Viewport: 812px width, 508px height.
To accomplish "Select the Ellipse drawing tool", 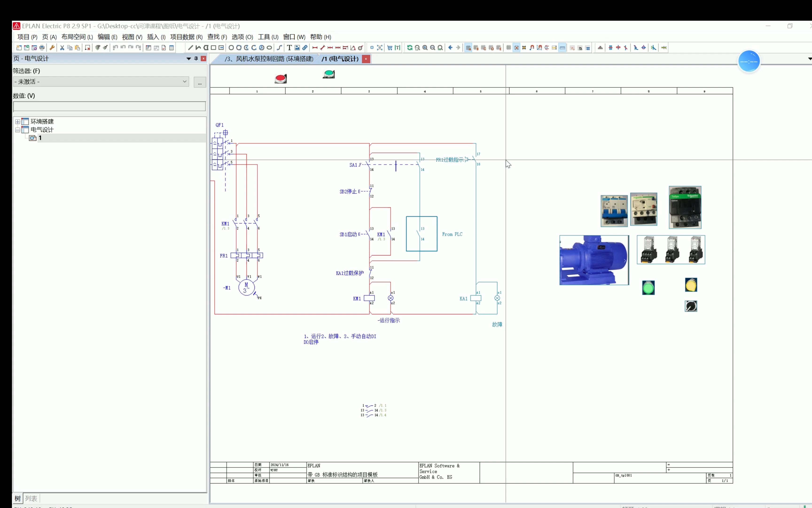I will (269, 48).
